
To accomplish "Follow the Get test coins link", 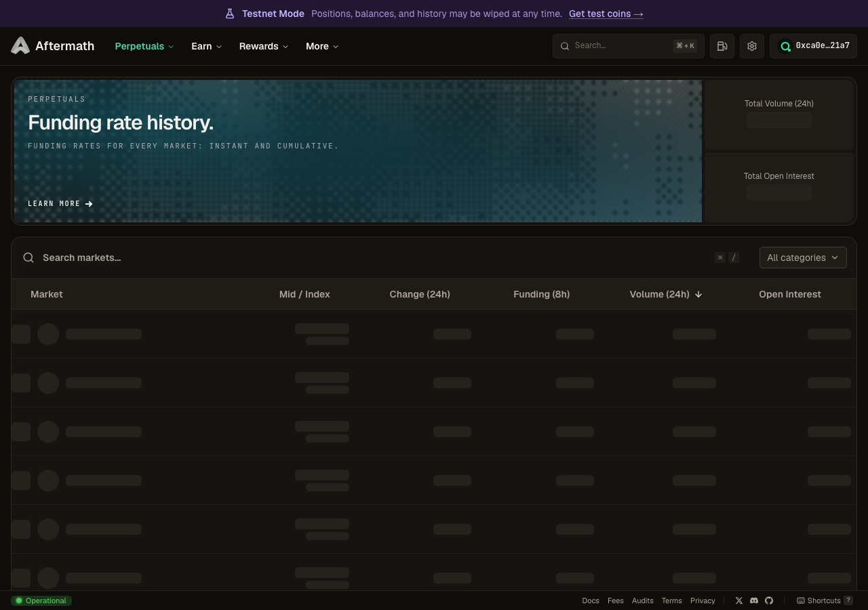I will pos(606,14).
